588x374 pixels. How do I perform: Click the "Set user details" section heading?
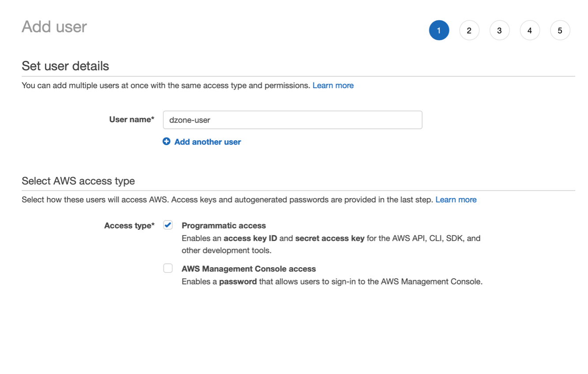[x=65, y=66]
